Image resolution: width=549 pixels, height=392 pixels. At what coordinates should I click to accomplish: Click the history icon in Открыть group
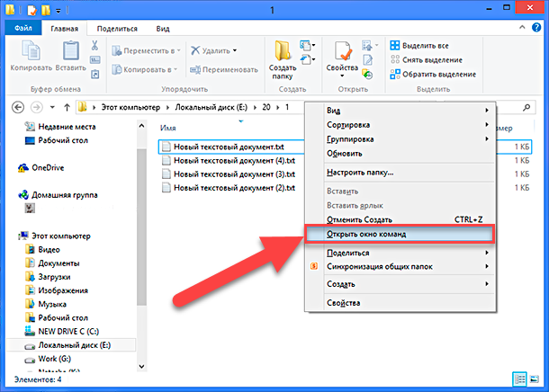pos(367,74)
